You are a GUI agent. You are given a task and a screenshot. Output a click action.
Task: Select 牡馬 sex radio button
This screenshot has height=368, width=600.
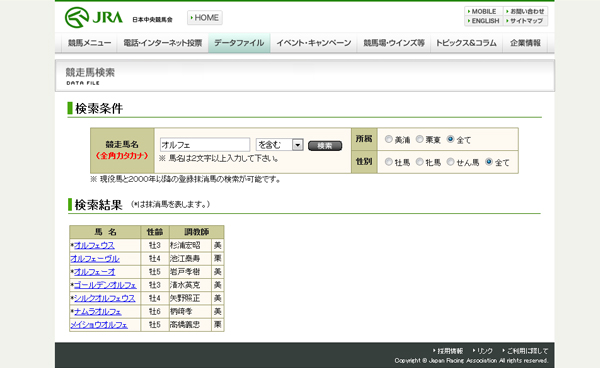pyautogui.click(x=389, y=162)
